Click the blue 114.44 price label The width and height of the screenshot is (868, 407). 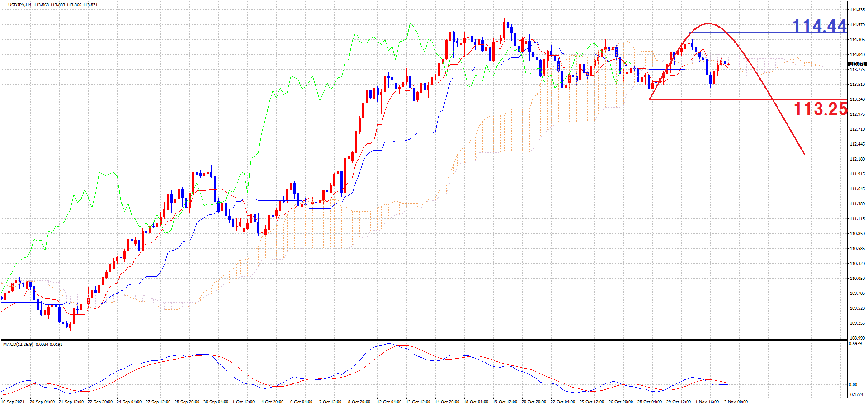(x=819, y=26)
